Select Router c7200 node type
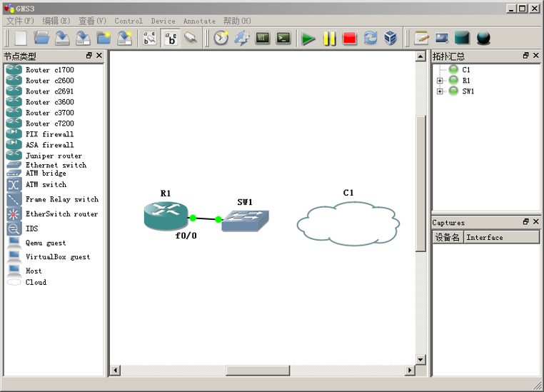 49,124
